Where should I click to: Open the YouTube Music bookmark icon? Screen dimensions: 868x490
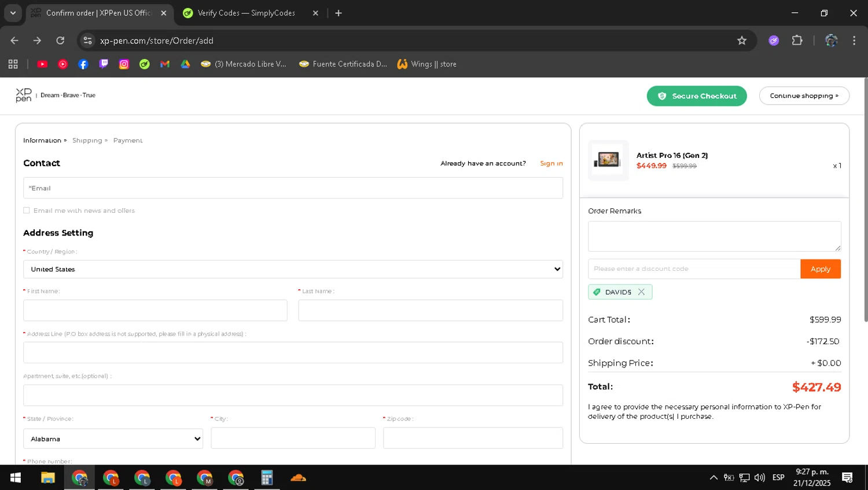click(x=63, y=64)
